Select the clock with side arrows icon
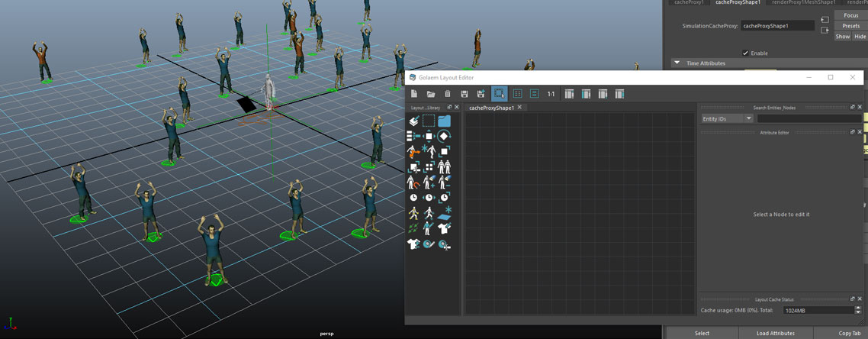The image size is (868, 339). (429, 197)
